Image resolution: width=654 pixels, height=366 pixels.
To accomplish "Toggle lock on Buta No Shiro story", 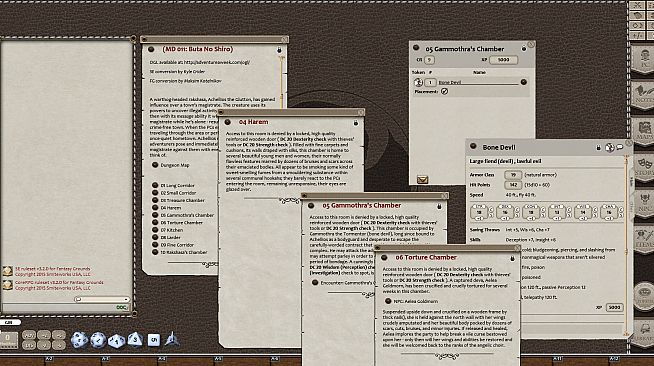I will [279, 50].
